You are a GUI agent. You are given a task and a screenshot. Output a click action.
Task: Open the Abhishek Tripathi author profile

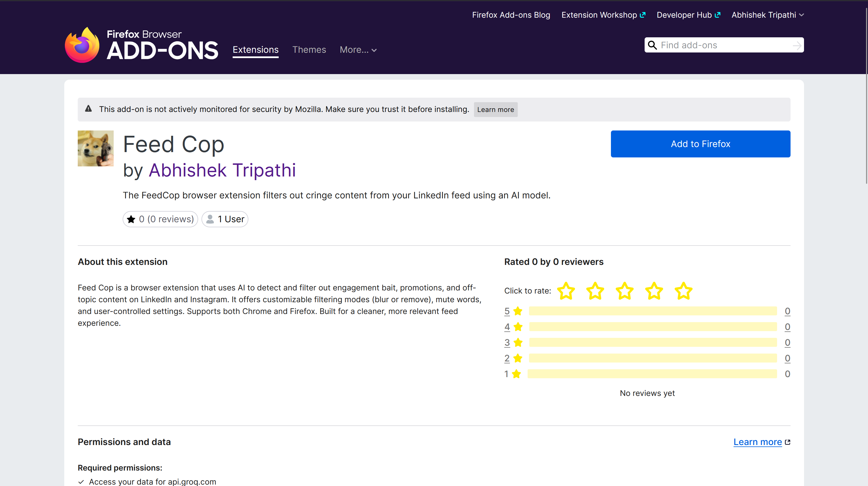[223, 170]
